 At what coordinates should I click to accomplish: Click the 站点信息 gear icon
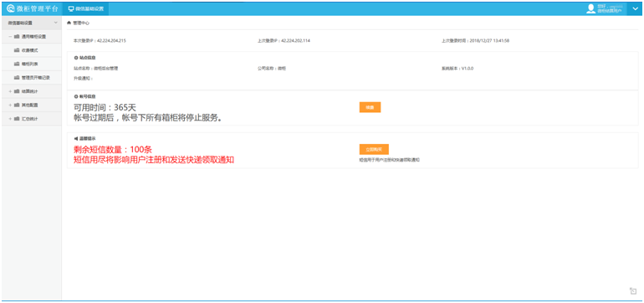pos(76,58)
